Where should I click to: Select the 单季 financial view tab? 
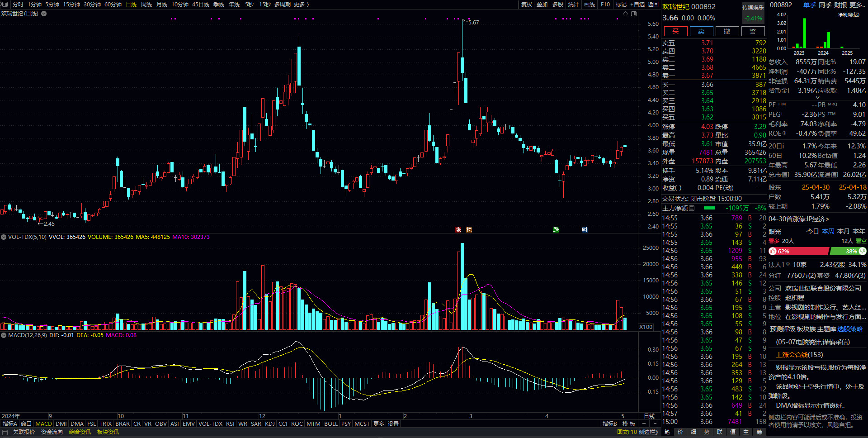(810, 5)
